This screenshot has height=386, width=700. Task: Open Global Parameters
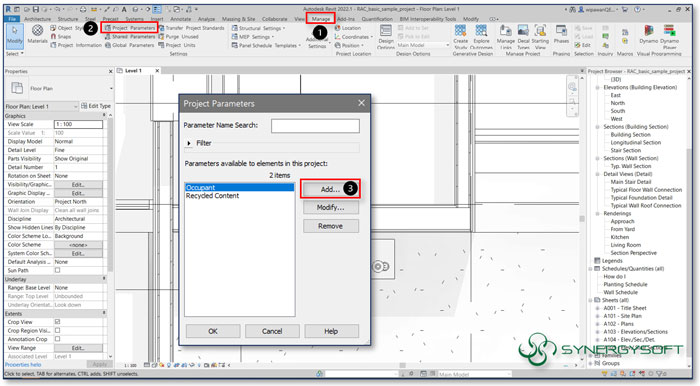coord(130,45)
